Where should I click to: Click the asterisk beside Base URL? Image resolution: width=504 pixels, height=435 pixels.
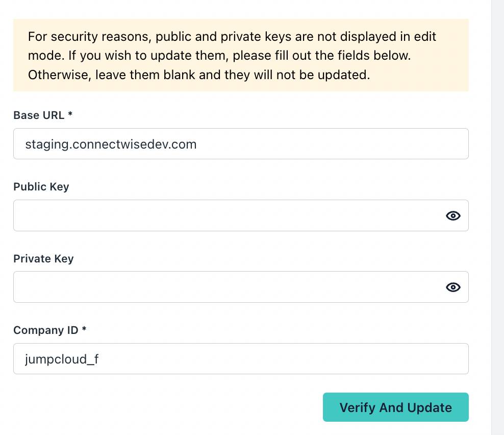[70, 115]
